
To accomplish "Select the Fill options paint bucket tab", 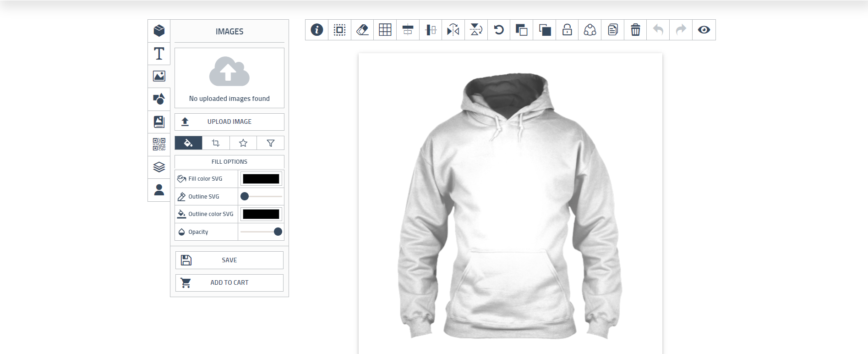I will (x=188, y=143).
